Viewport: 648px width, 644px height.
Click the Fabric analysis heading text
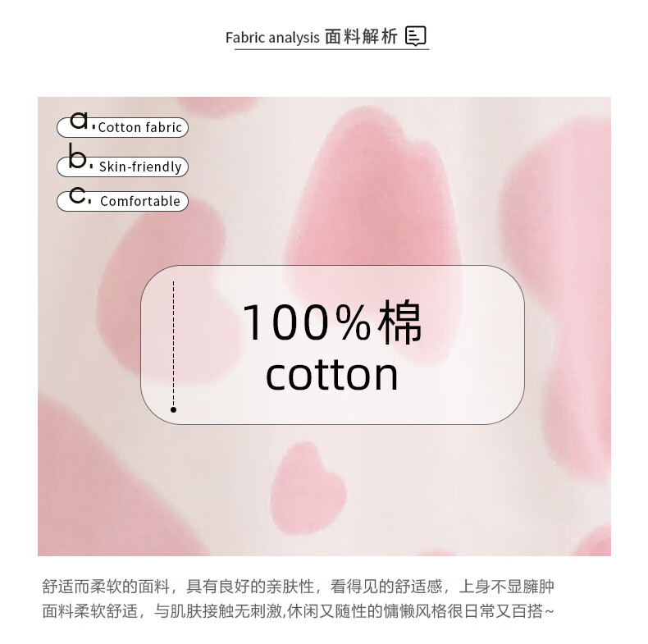[272, 38]
